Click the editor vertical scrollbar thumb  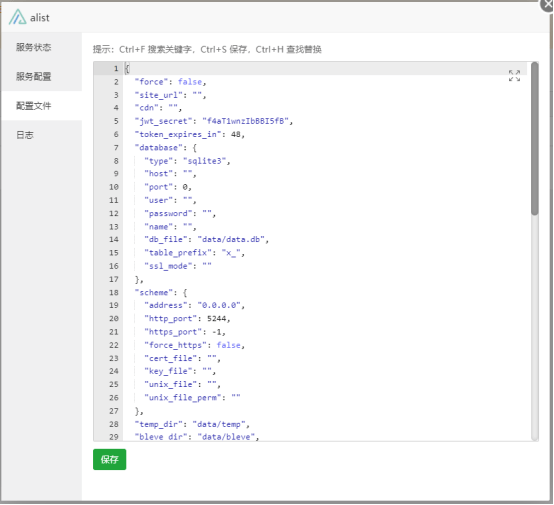tap(535, 139)
